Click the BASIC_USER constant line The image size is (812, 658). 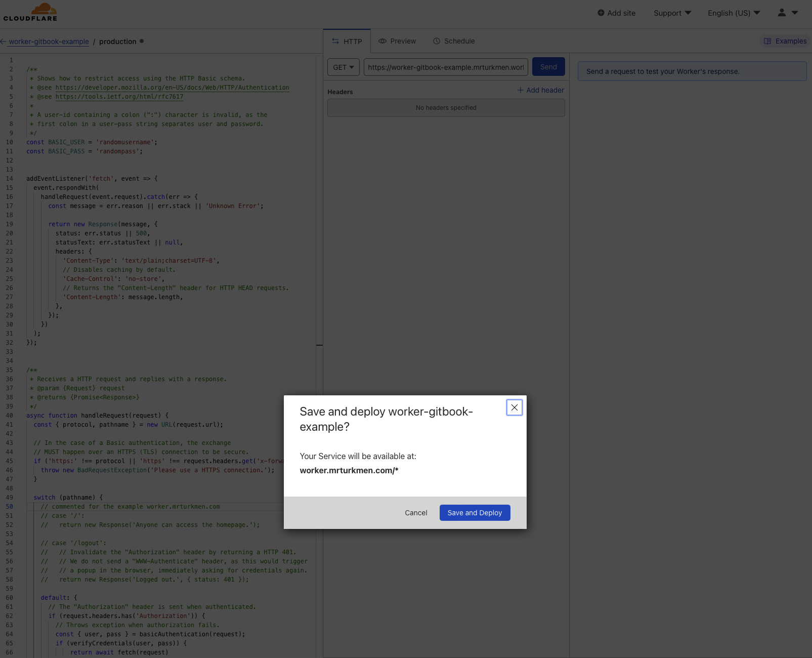tap(92, 142)
